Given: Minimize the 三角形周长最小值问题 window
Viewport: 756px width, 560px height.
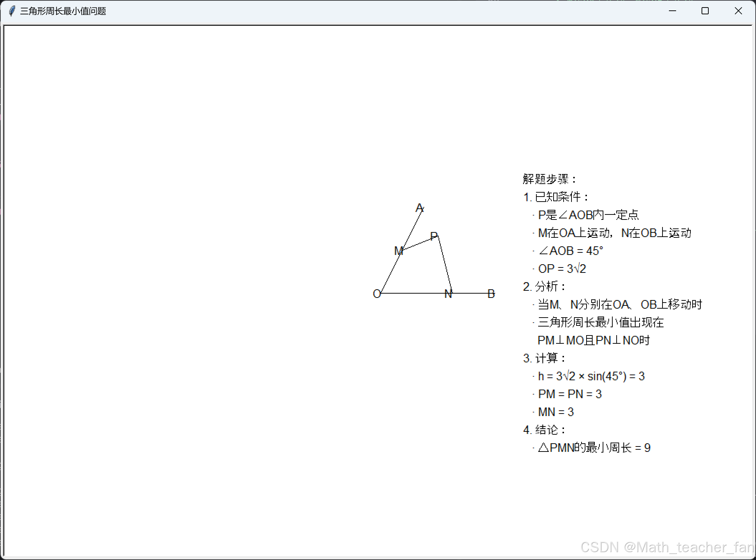Looking at the screenshot, I should (673, 11).
